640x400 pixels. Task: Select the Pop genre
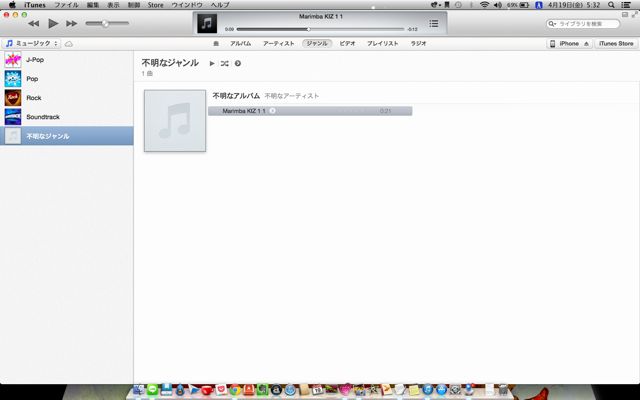coord(67,79)
